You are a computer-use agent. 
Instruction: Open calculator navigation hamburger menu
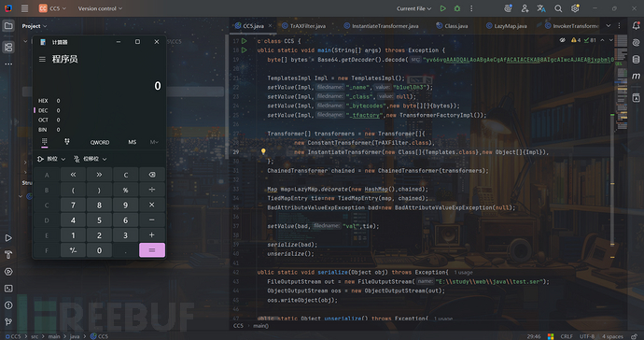point(42,59)
